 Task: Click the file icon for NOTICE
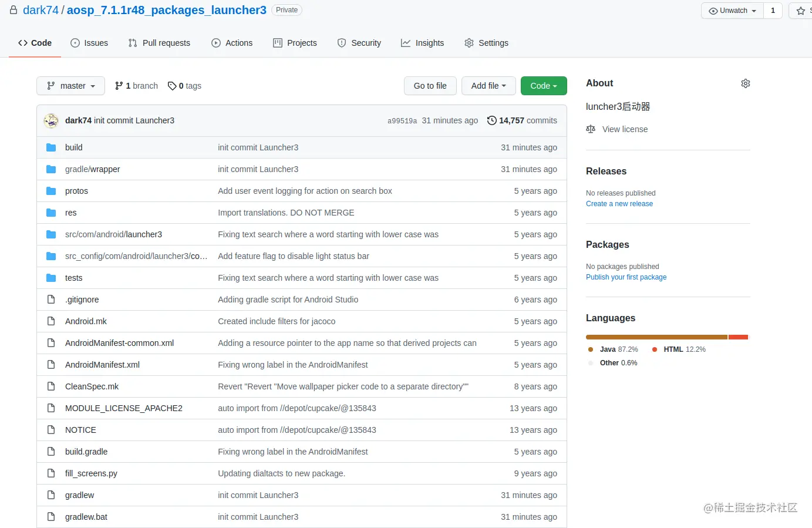[x=51, y=430]
